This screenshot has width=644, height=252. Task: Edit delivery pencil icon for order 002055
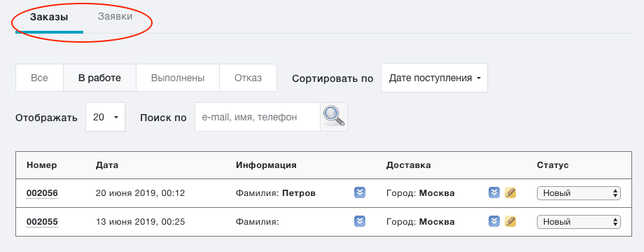(510, 222)
